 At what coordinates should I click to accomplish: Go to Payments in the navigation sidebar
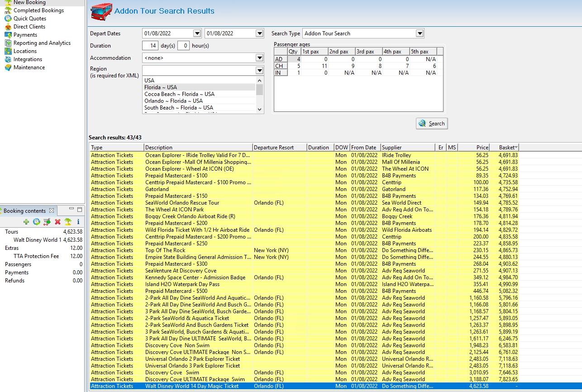pos(25,35)
